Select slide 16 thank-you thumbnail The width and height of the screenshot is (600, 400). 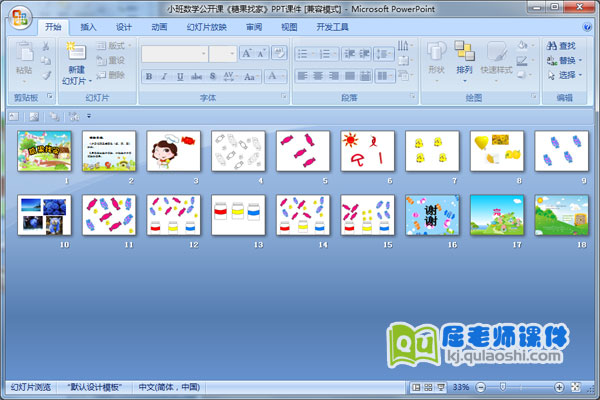click(x=432, y=215)
